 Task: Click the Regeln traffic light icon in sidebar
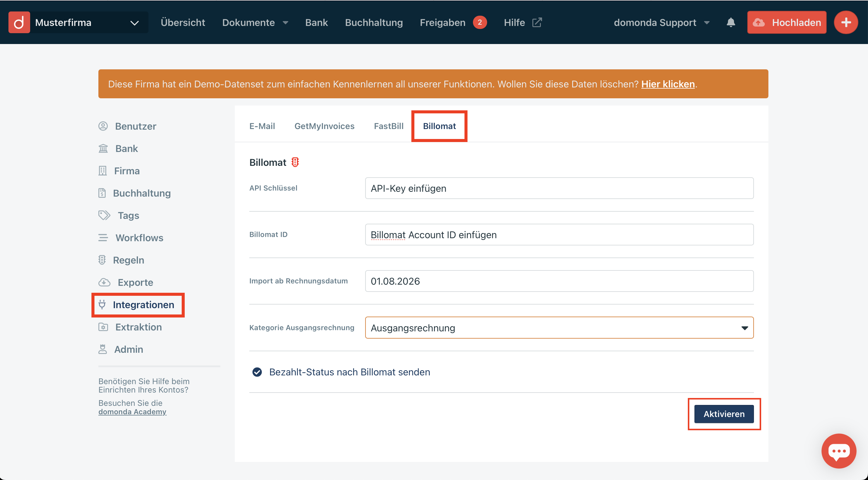coord(102,260)
